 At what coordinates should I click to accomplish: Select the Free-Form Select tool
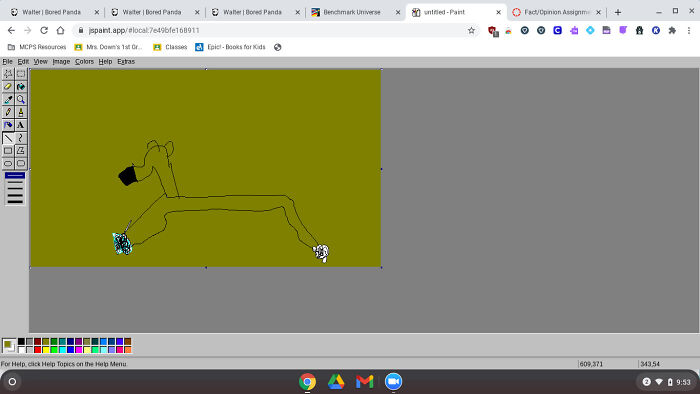tap(8, 74)
